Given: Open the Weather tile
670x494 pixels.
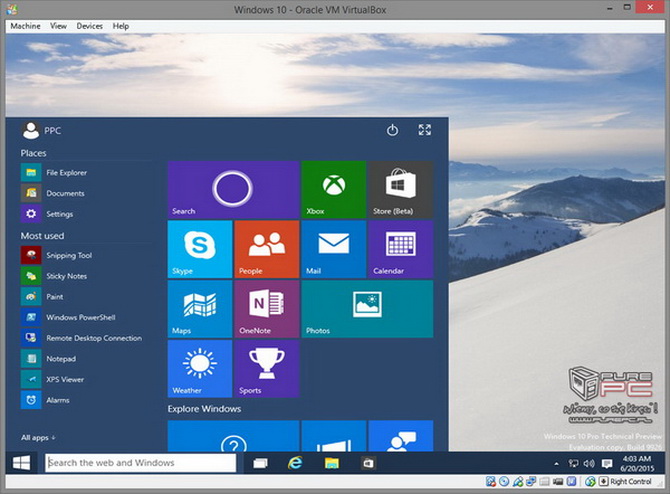Looking at the screenshot, I should [199, 368].
